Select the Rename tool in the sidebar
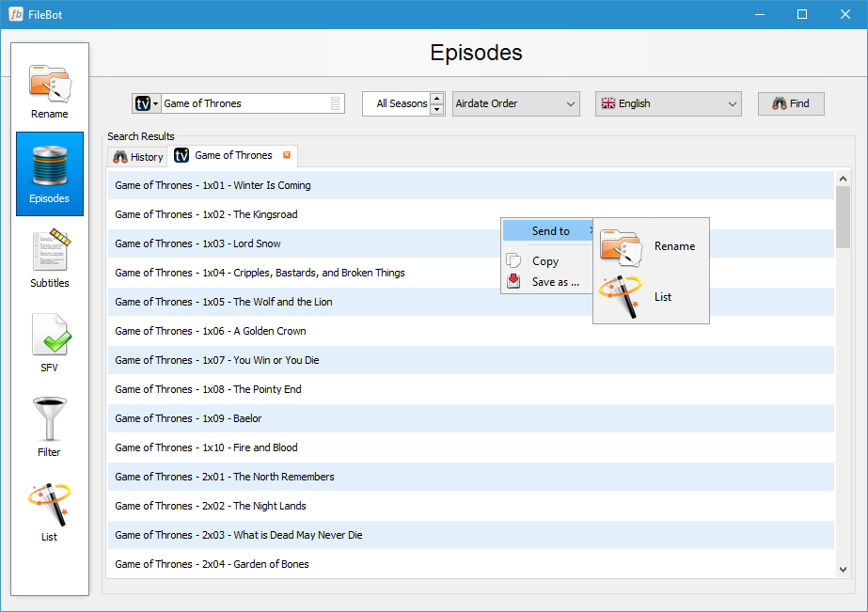 coord(49,87)
